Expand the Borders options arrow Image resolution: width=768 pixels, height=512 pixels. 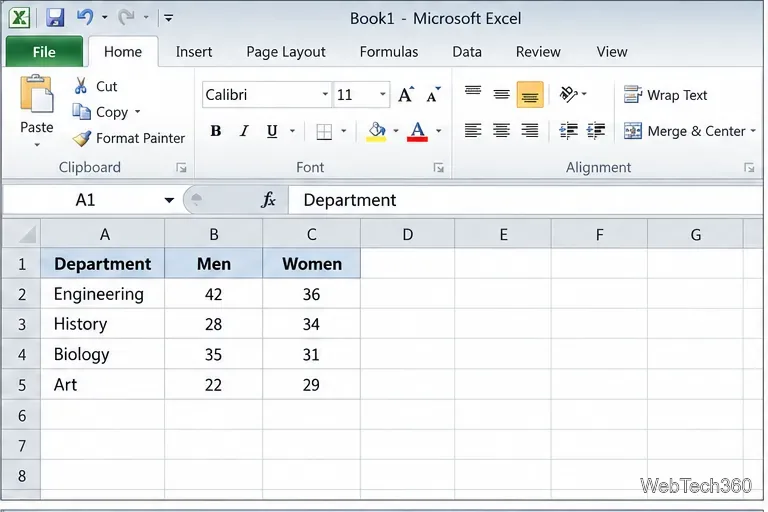point(343,131)
